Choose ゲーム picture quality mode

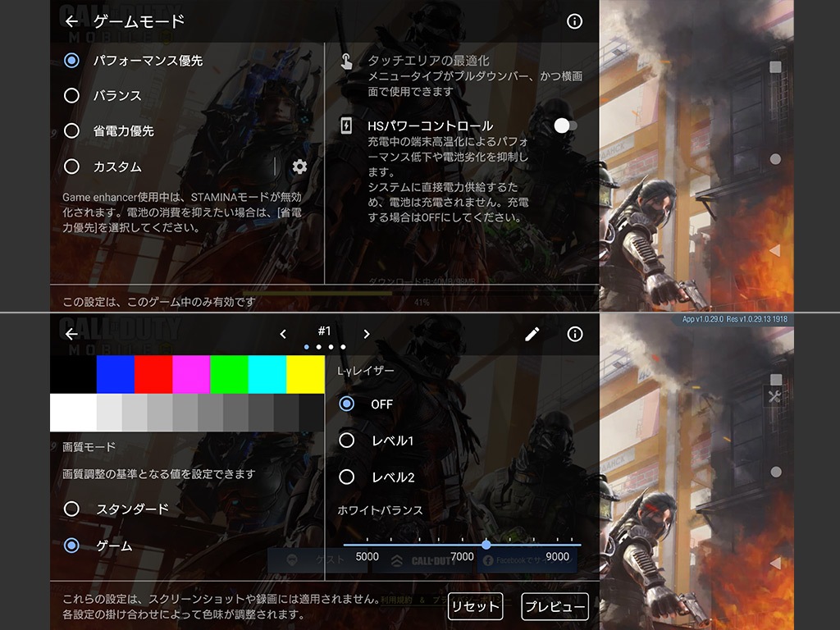pos(98,546)
